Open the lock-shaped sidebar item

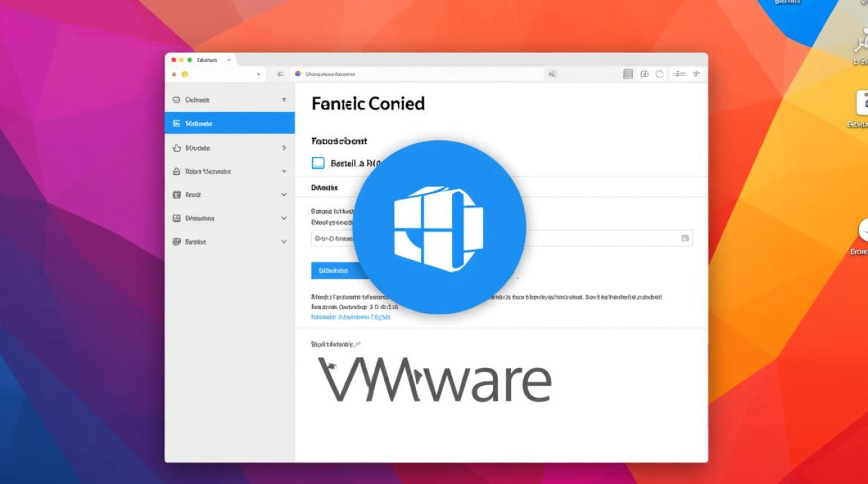click(176, 171)
